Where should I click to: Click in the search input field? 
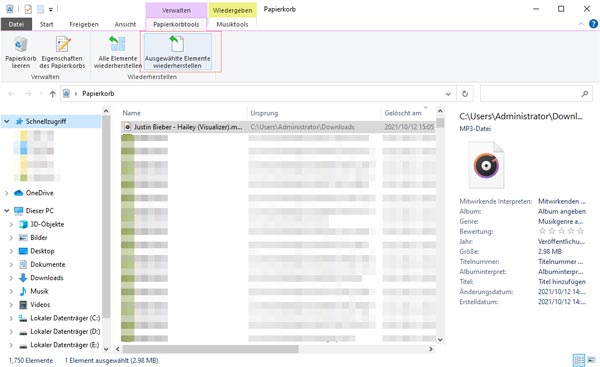click(x=530, y=94)
